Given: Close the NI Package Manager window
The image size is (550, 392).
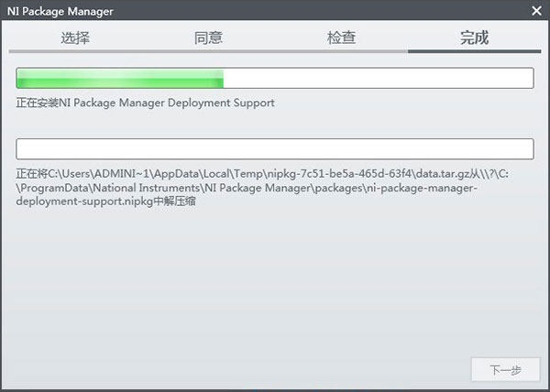Looking at the screenshot, I should [x=536, y=11].
